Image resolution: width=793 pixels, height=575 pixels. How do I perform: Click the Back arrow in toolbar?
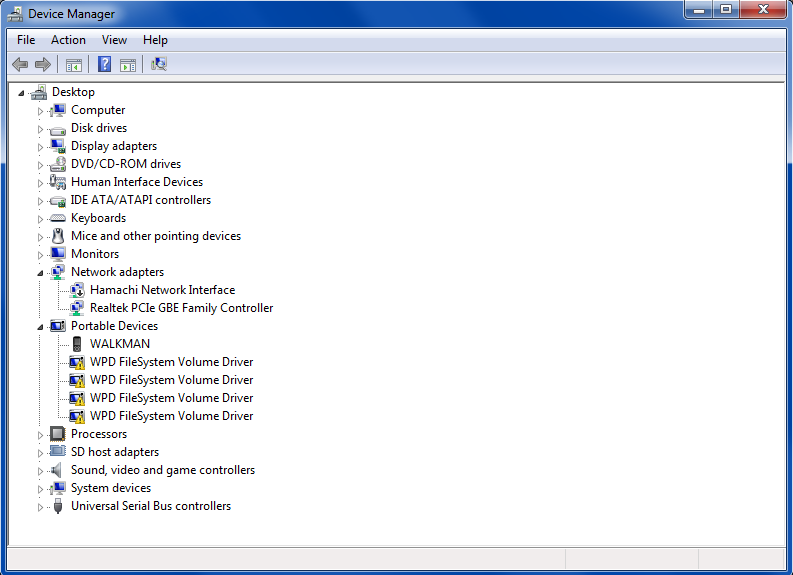pos(20,65)
